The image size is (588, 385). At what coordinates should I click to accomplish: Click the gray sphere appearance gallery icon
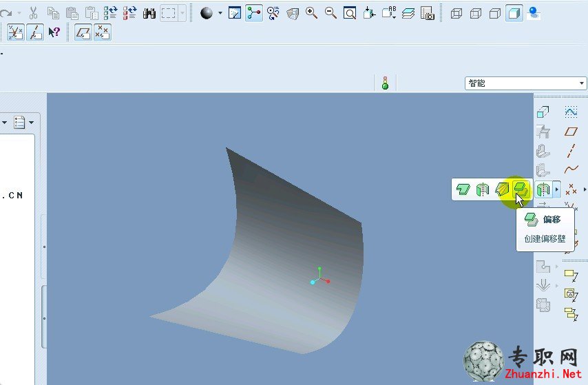coord(207,13)
